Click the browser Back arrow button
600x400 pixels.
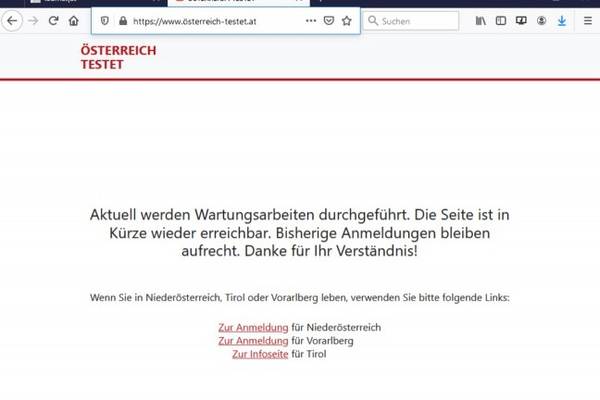[12, 20]
